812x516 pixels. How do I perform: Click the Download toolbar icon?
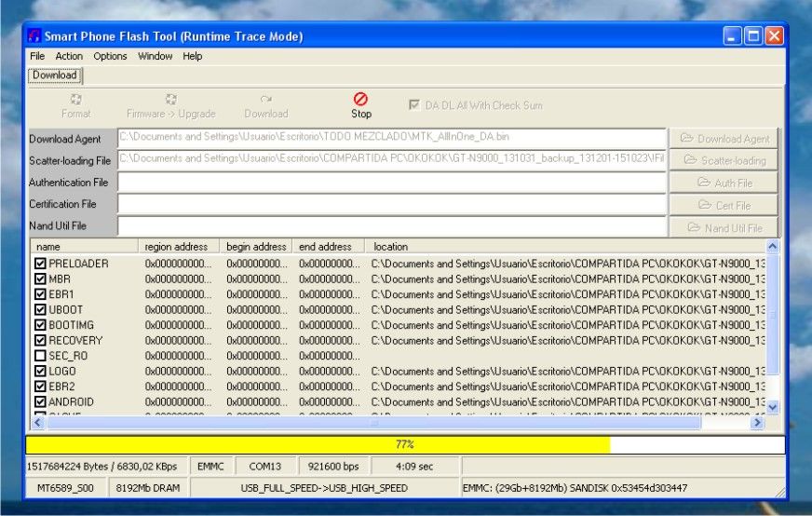266,99
